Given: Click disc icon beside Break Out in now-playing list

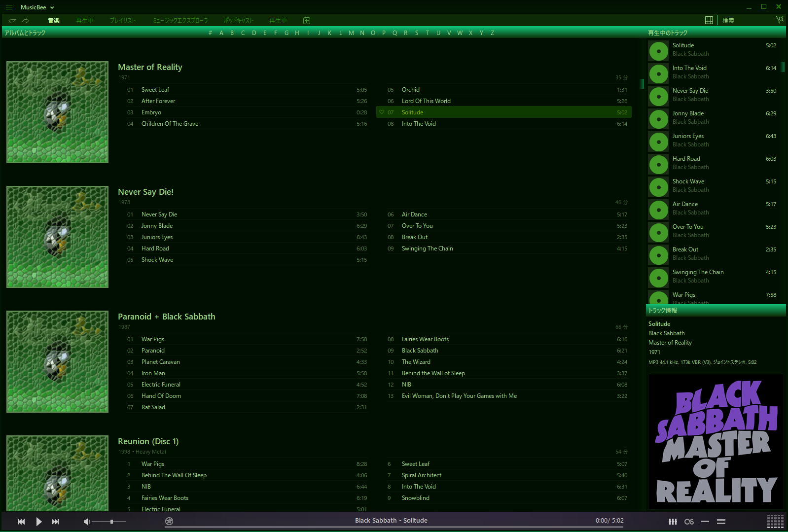Looking at the screenshot, I should pyautogui.click(x=659, y=255).
